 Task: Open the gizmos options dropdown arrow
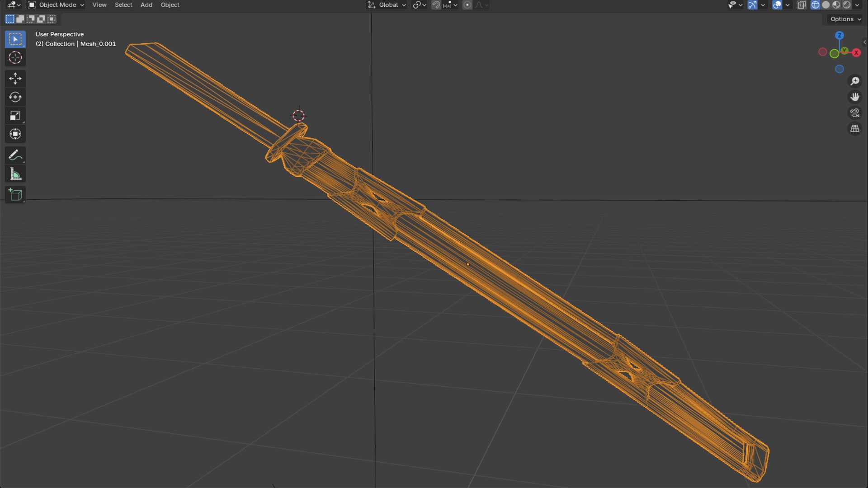coord(763,5)
